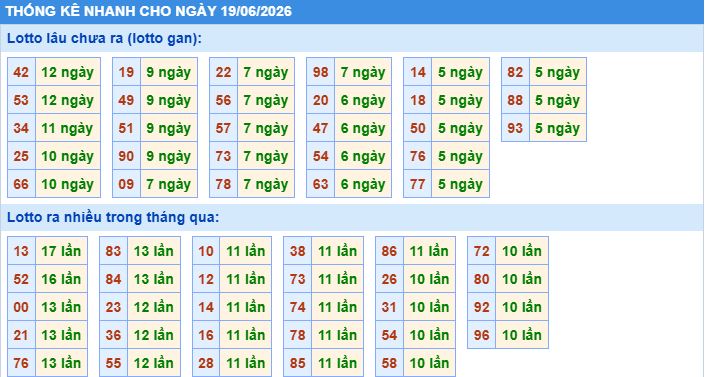Screen dimensions: 705x377
Task: Click number 73 in the lotto gan section
Action: pyautogui.click(x=223, y=156)
